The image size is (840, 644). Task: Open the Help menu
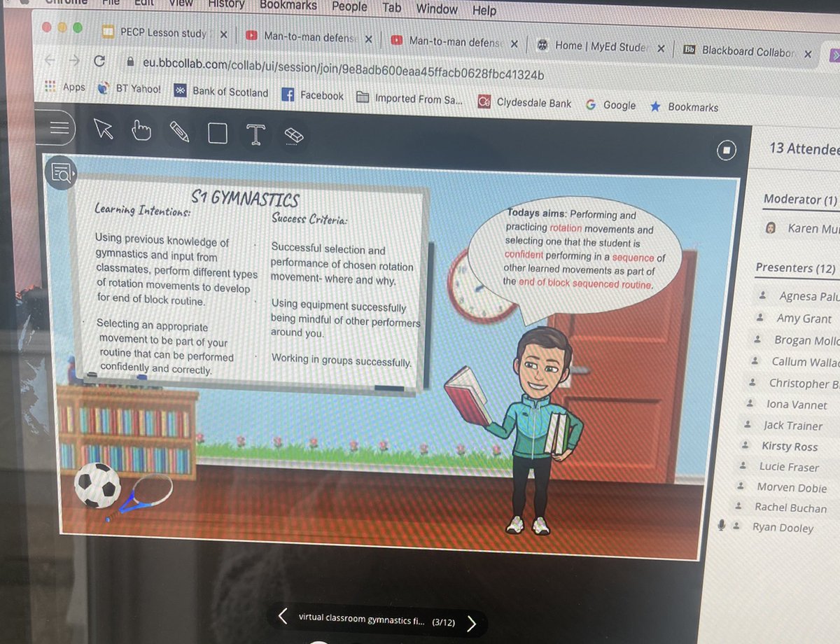click(484, 10)
